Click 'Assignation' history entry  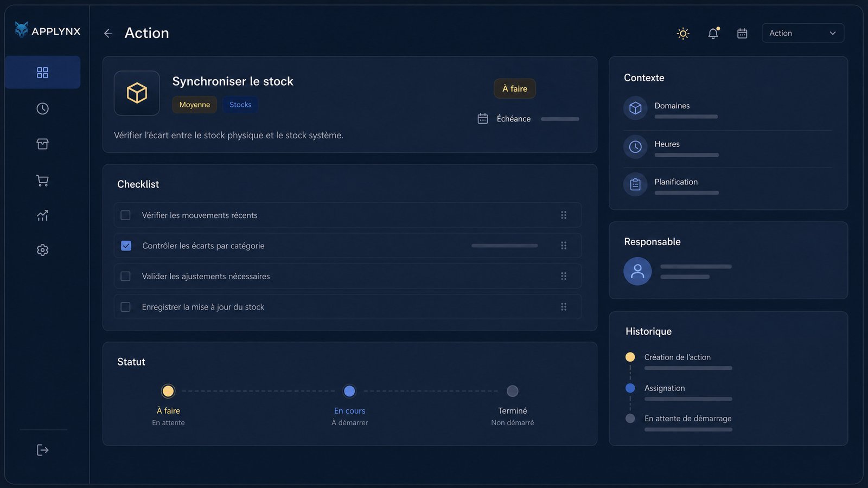coord(665,388)
